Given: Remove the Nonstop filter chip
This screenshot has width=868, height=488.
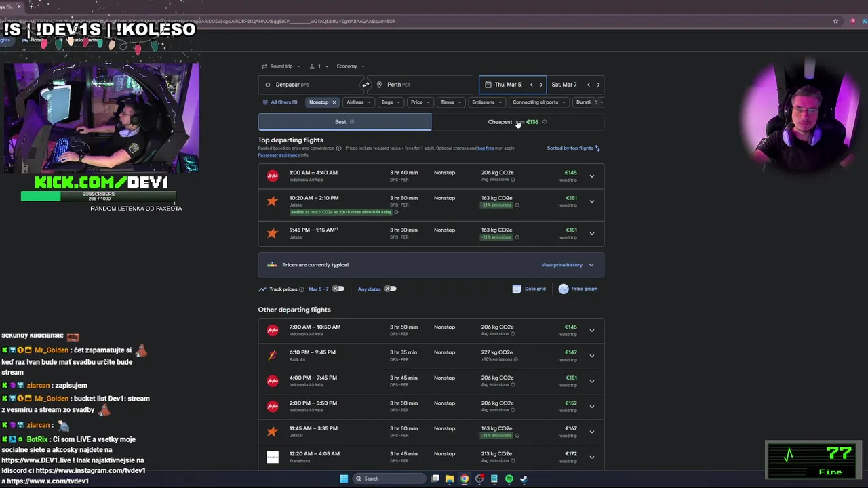Looking at the screenshot, I should click(334, 102).
